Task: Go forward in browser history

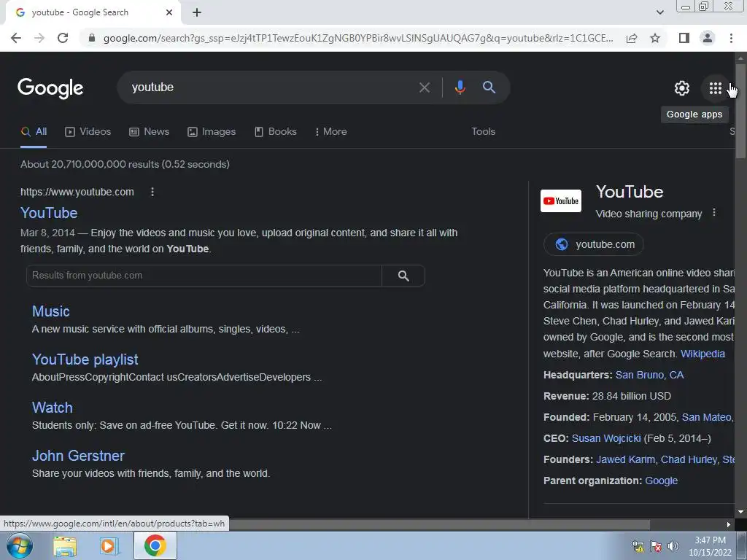Action: (39, 38)
